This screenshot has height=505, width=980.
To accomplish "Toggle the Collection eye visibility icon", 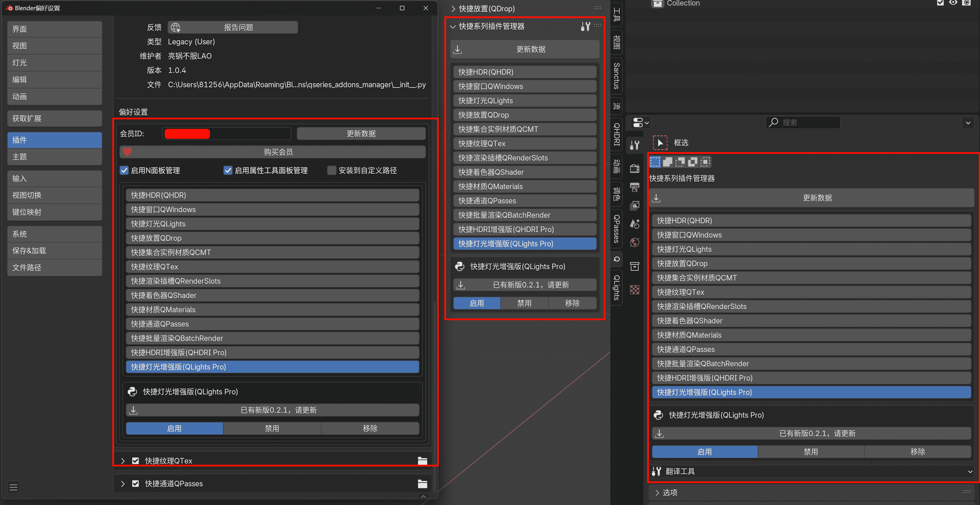I will tap(953, 3).
